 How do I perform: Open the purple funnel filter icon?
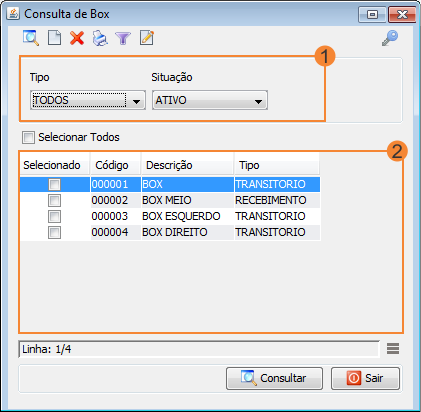coord(123,38)
